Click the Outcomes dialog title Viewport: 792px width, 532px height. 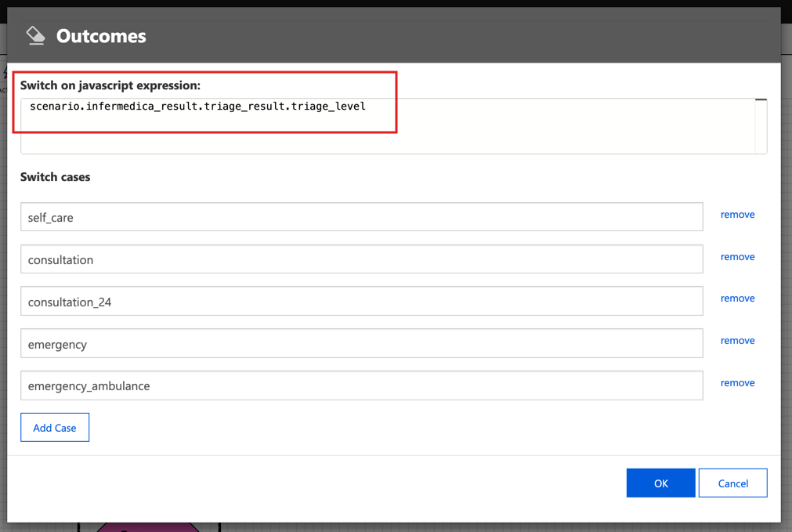[101, 36]
